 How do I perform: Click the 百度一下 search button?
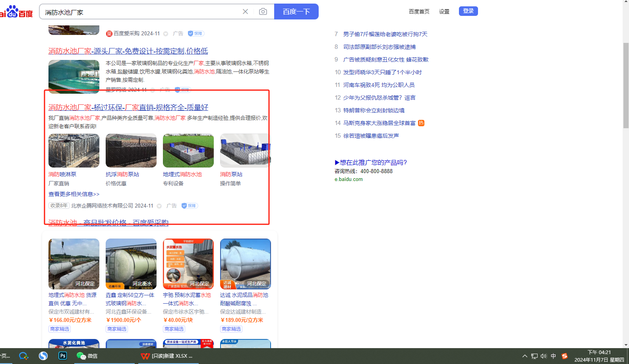pos(296,12)
